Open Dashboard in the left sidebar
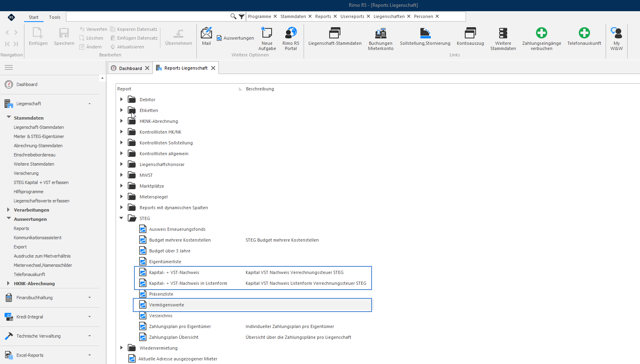 point(27,84)
